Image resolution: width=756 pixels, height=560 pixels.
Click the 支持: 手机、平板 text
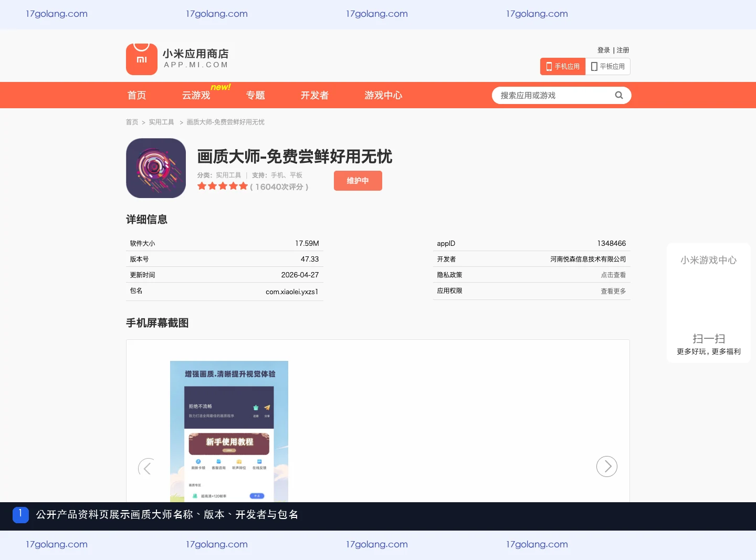tap(277, 175)
